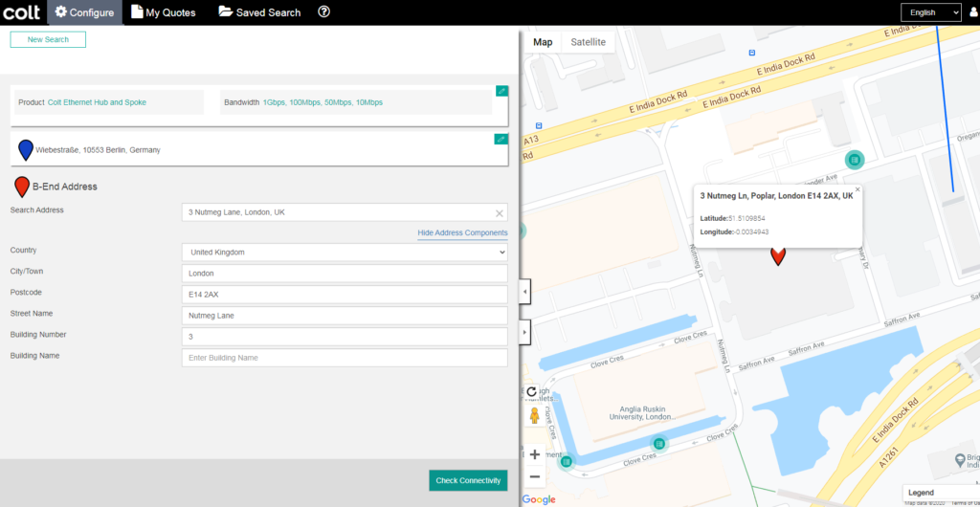This screenshot has width=980, height=507.
Task: Click bus stop icon near A13
Action: click(539, 125)
